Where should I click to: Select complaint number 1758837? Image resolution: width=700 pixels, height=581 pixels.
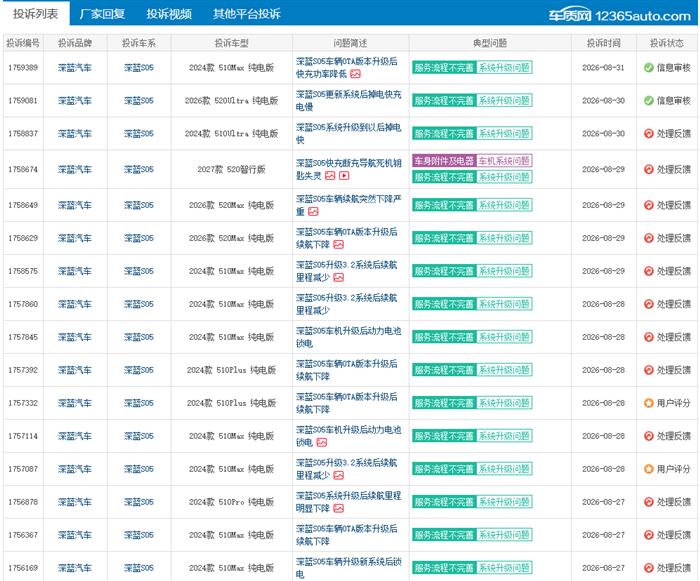click(x=23, y=134)
